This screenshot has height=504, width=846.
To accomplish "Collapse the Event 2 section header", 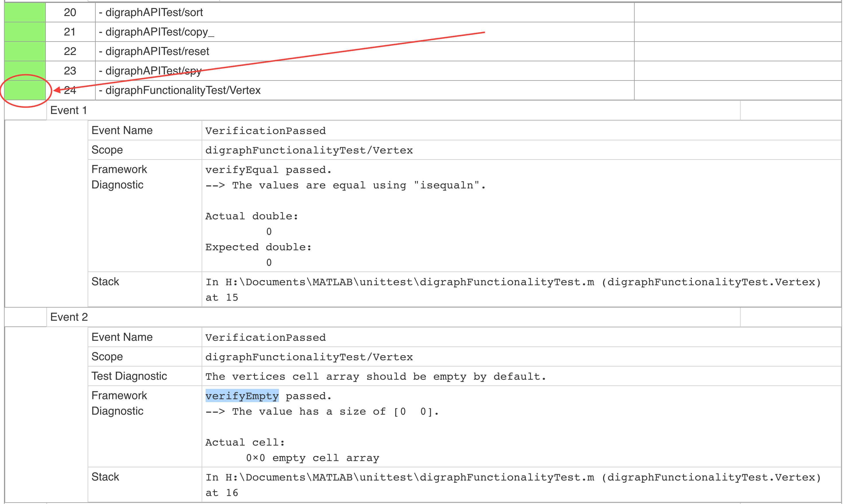I will [69, 317].
